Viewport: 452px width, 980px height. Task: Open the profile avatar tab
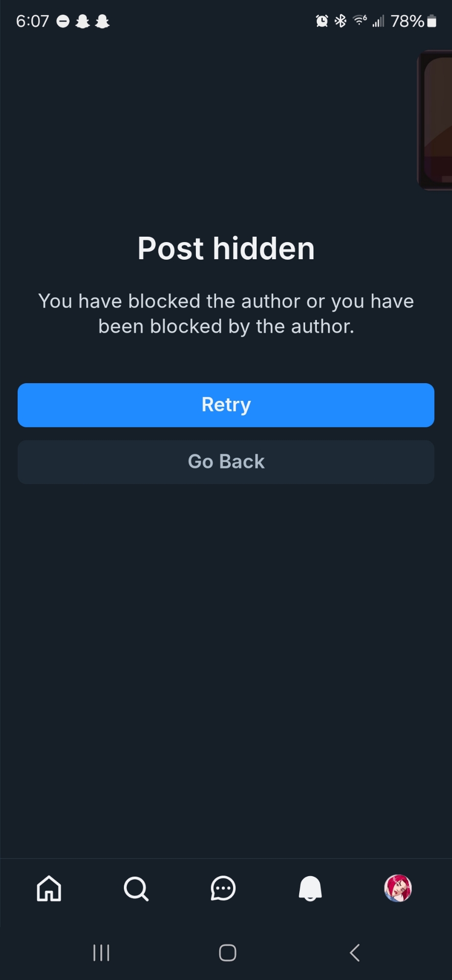pos(398,888)
